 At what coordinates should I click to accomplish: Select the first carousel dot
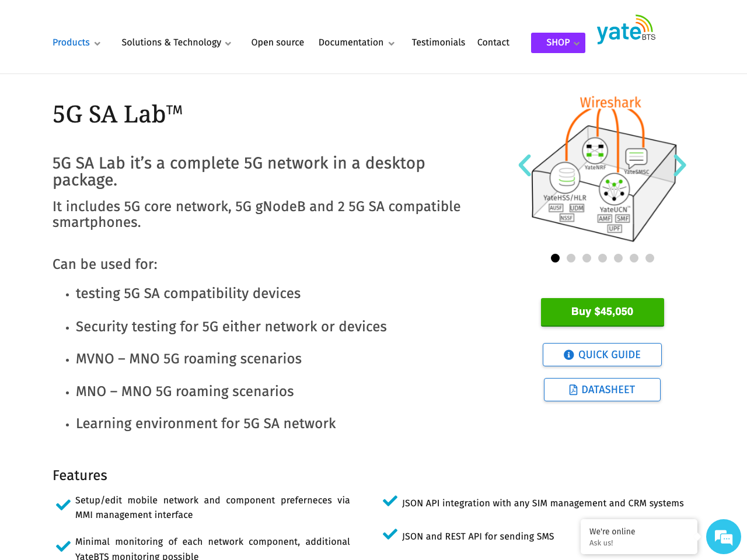click(x=555, y=258)
